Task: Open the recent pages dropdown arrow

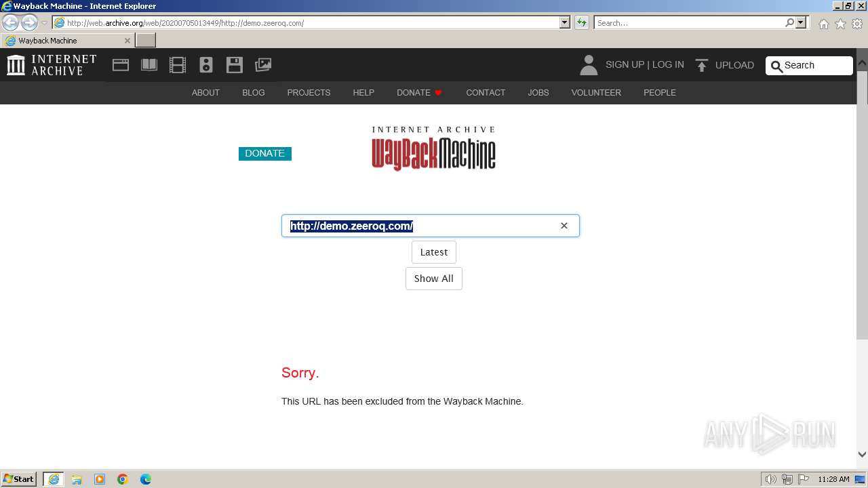Action: (x=45, y=23)
